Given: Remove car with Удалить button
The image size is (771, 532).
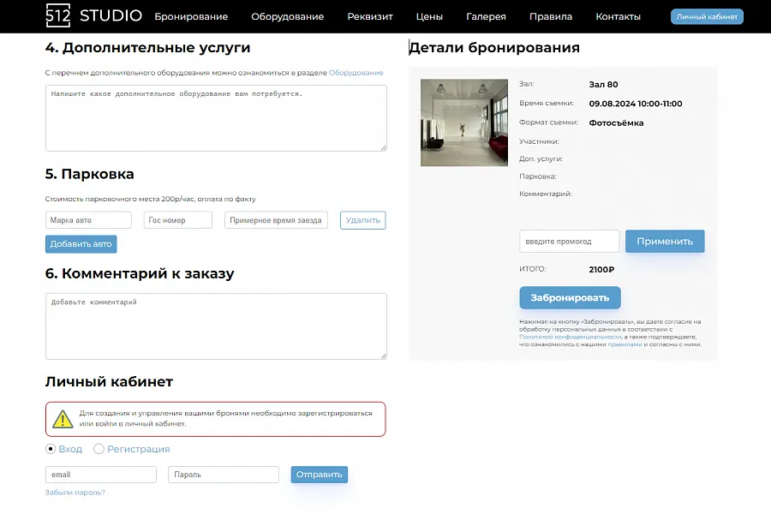Looking at the screenshot, I should pyautogui.click(x=363, y=220).
